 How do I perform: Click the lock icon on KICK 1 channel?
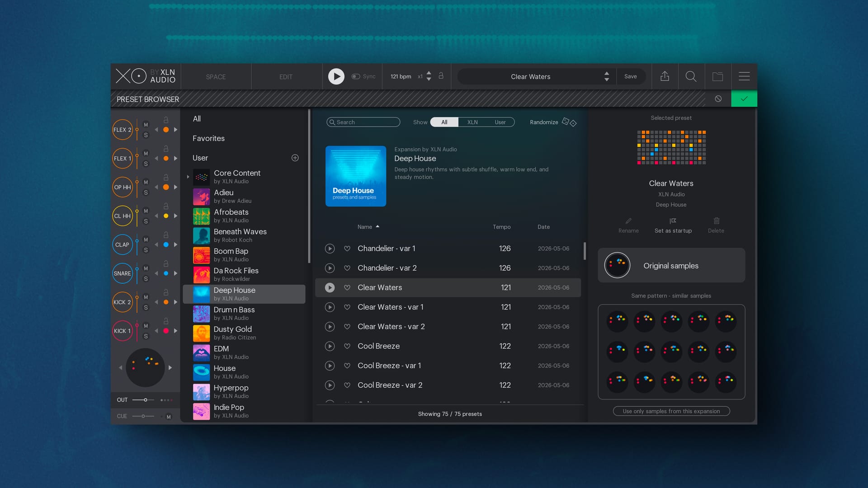166,321
